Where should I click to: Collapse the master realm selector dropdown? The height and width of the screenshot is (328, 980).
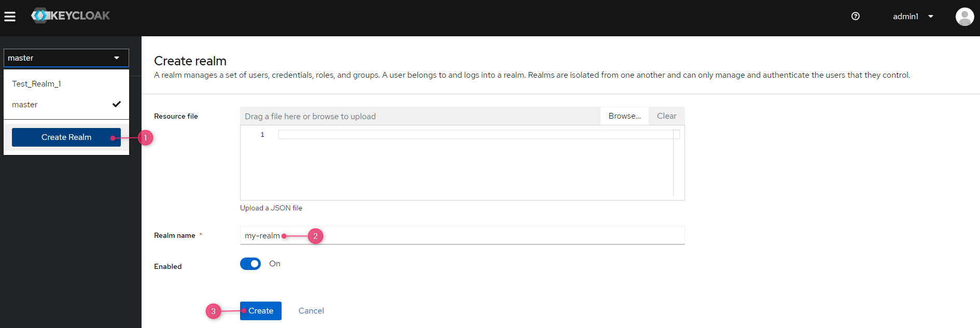[66, 58]
